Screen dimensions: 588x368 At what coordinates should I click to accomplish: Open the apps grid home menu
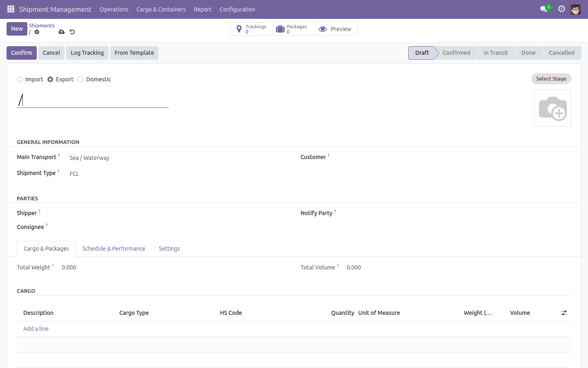(x=11, y=9)
